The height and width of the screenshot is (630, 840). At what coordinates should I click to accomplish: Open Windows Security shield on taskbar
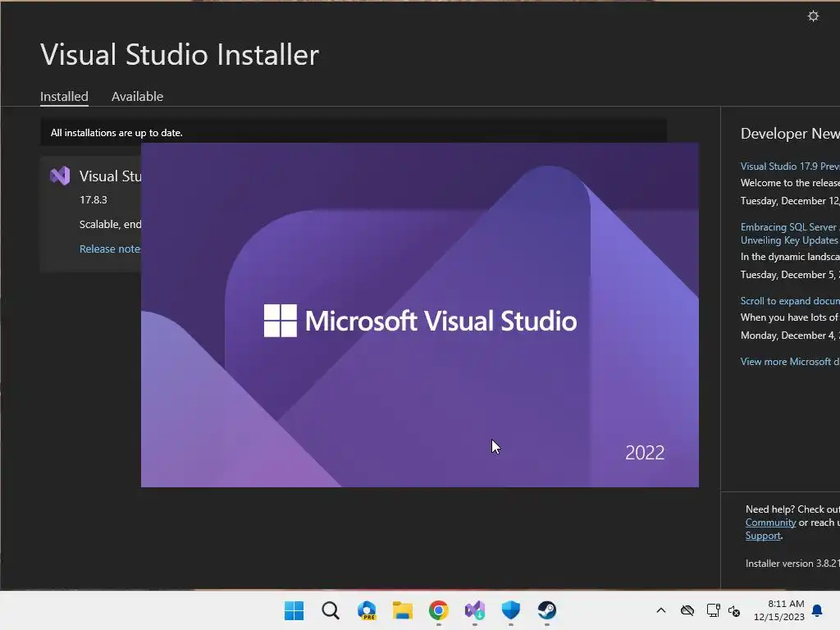pyautogui.click(x=510, y=610)
